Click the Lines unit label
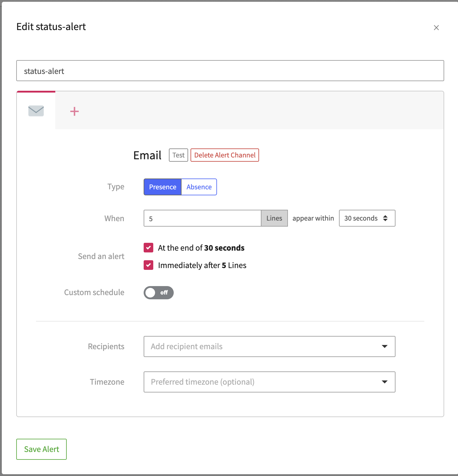The image size is (458, 476). [x=274, y=218]
